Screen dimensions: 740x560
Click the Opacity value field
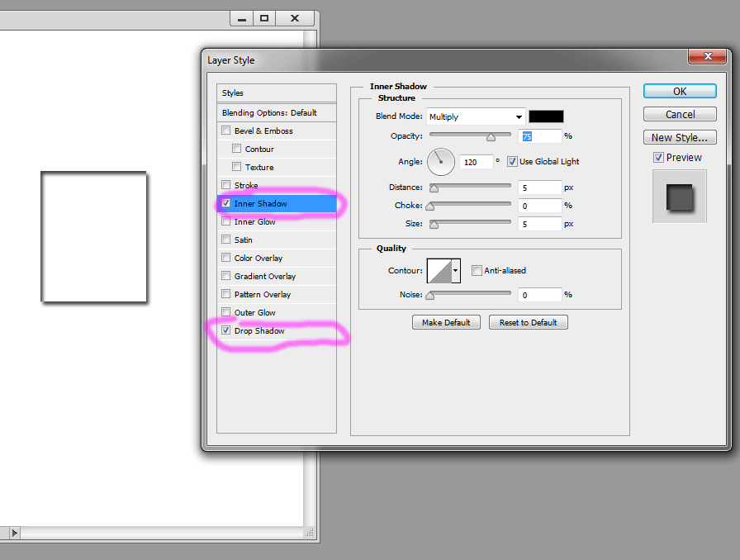click(540, 136)
